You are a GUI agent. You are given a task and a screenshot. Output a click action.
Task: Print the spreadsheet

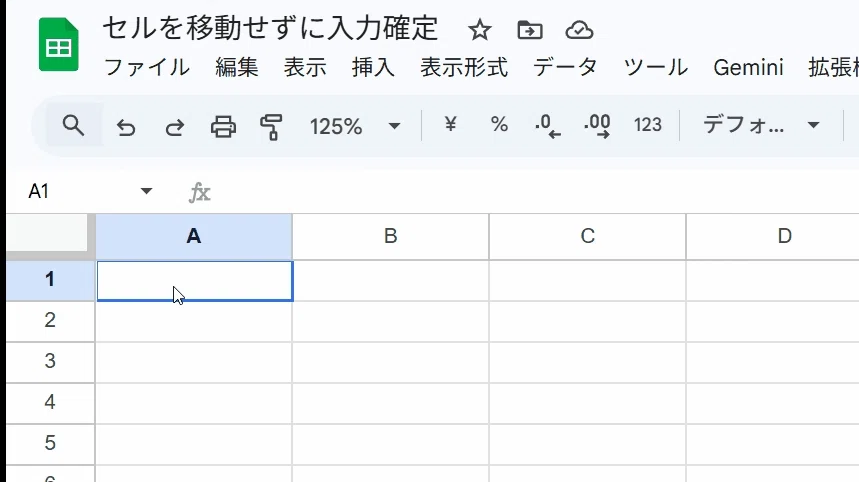(x=224, y=127)
